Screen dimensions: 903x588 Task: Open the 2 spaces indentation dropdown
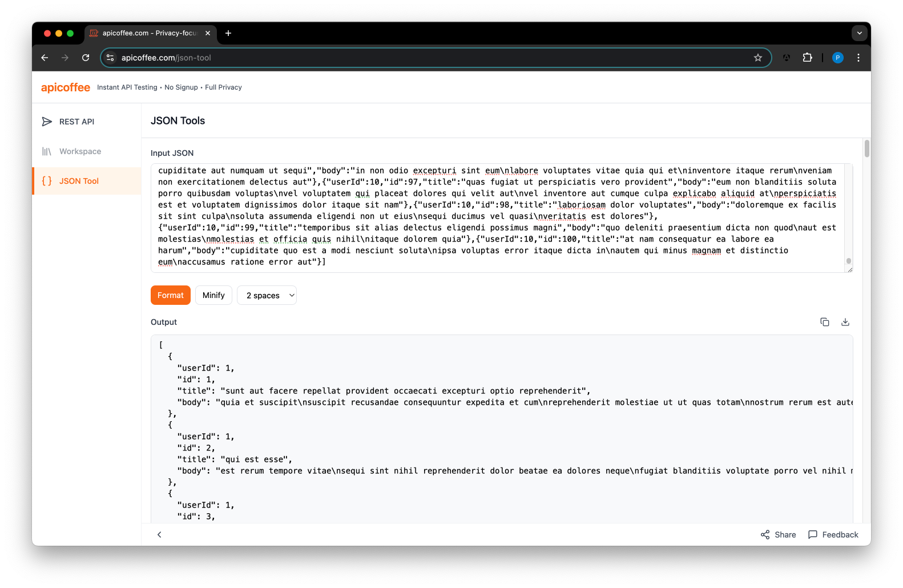(x=267, y=295)
